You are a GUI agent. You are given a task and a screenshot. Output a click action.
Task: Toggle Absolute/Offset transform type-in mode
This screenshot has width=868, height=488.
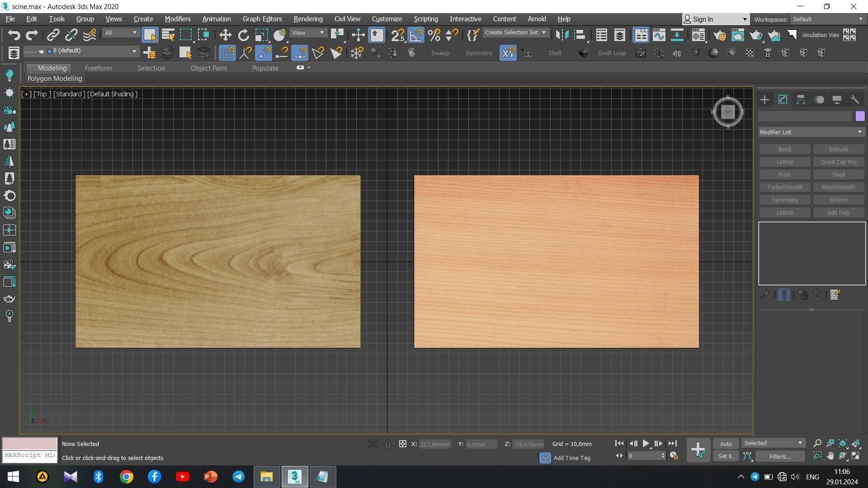click(x=402, y=444)
